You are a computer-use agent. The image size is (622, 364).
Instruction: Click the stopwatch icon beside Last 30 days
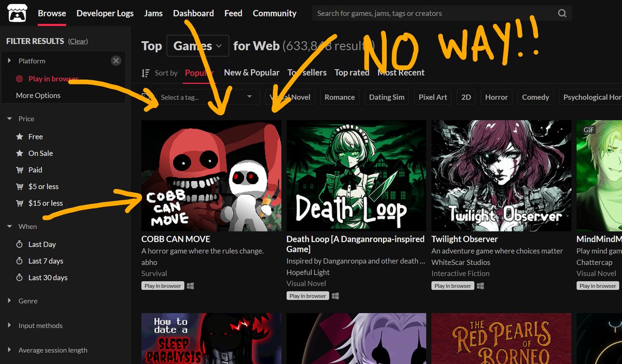20,278
